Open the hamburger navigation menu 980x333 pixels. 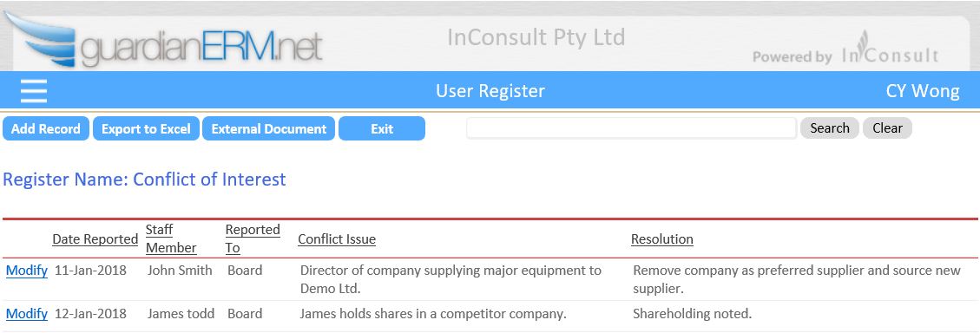coord(34,91)
